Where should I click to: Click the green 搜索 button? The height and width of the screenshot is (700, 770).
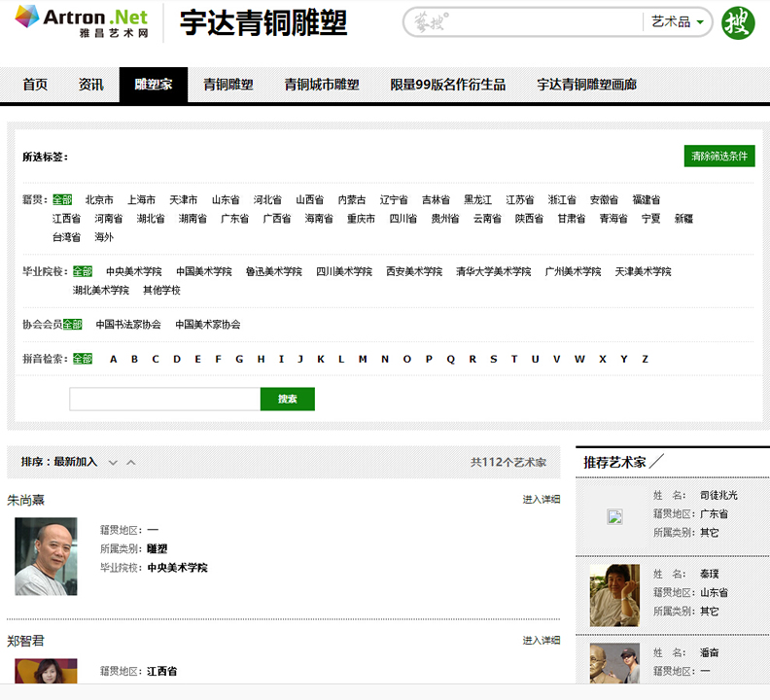[288, 399]
